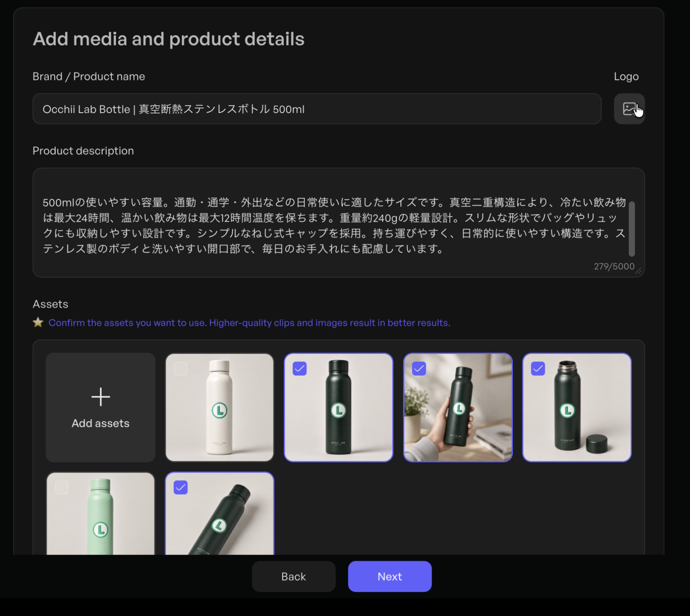Select tilted dark bottle thumbnail
This screenshot has width=690, height=616.
point(219,514)
